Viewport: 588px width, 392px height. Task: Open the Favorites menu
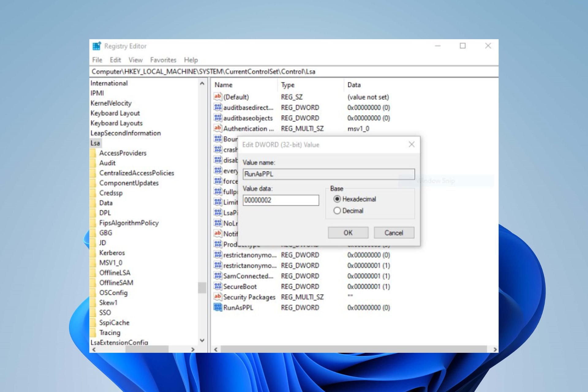pos(163,60)
